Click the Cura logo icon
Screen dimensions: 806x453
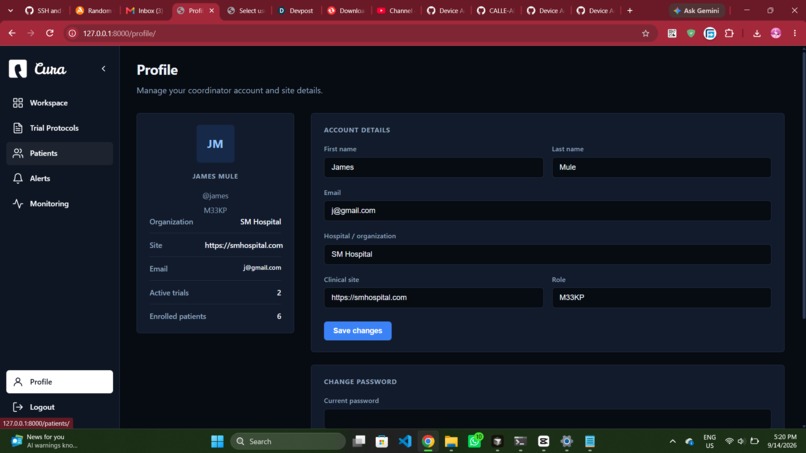tap(17, 69)
